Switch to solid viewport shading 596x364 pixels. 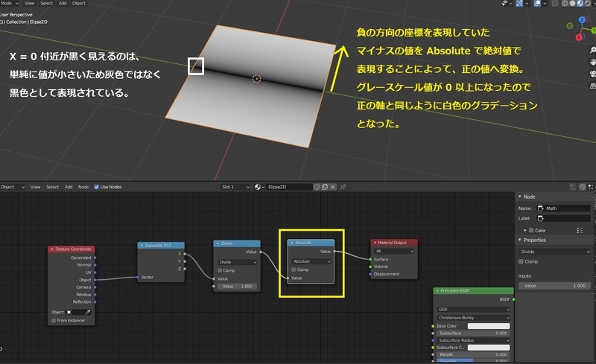(572, 3)
